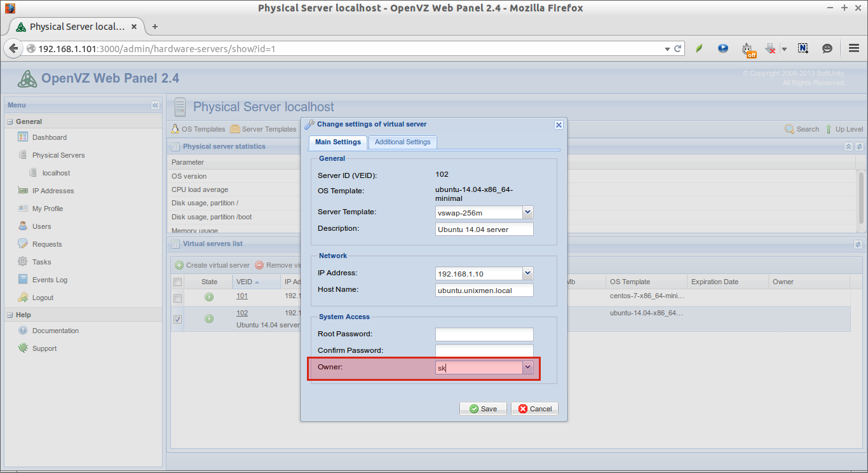Click the My Profile icon
Viewport: 868px width, 473px height.
point(23,209)
